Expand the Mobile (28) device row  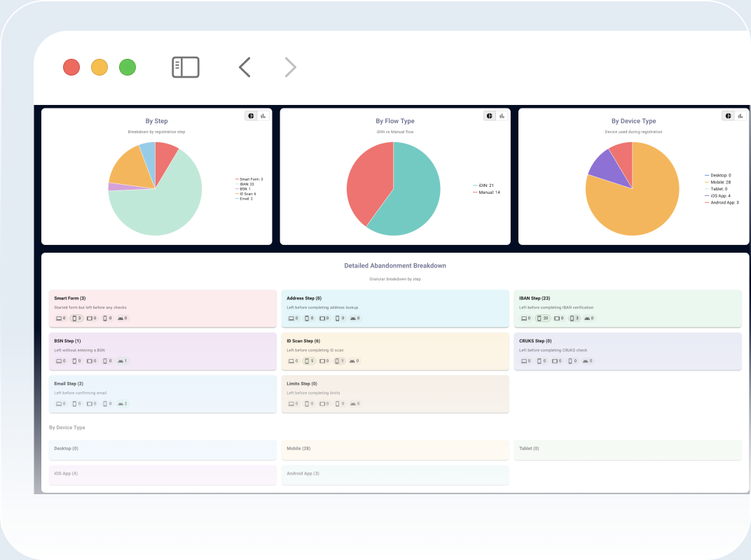click(395, 450)
